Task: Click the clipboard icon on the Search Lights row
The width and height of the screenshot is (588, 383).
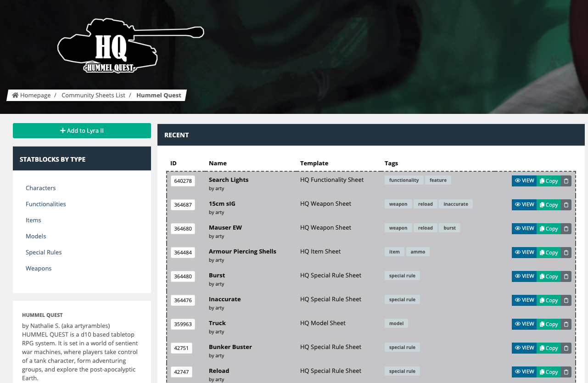Action: [566, 180]
